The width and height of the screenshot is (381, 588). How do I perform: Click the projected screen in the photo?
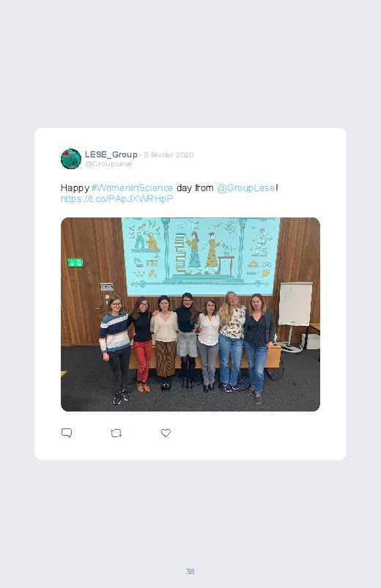(x=201, y=256)
